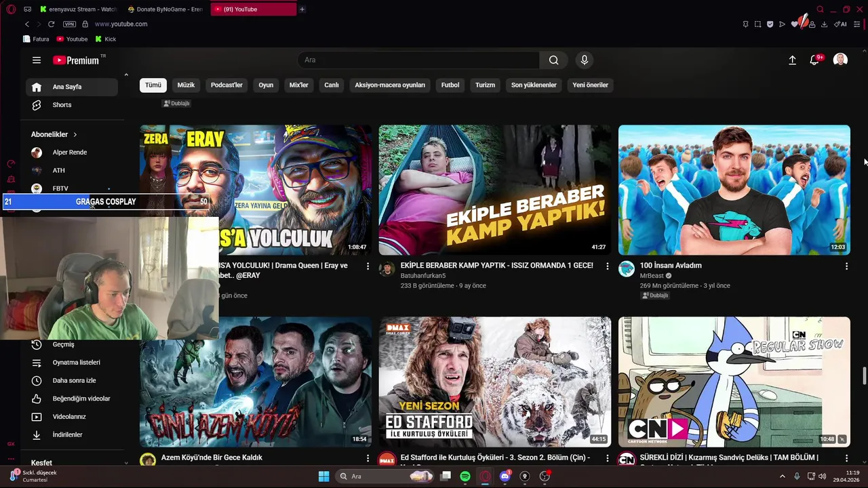Open the notifications bell
Screen dimensions: 868x488
click(815, 60)
